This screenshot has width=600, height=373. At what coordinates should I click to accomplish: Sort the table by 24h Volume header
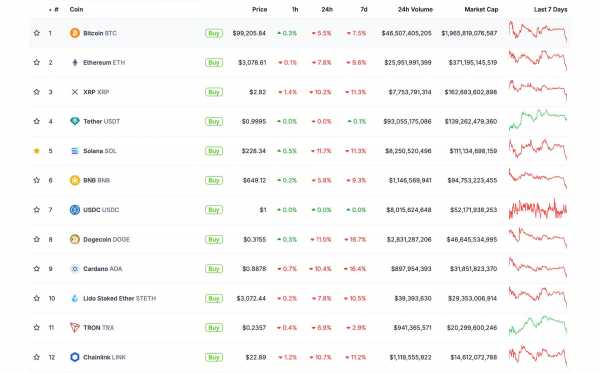click(415, 10)
